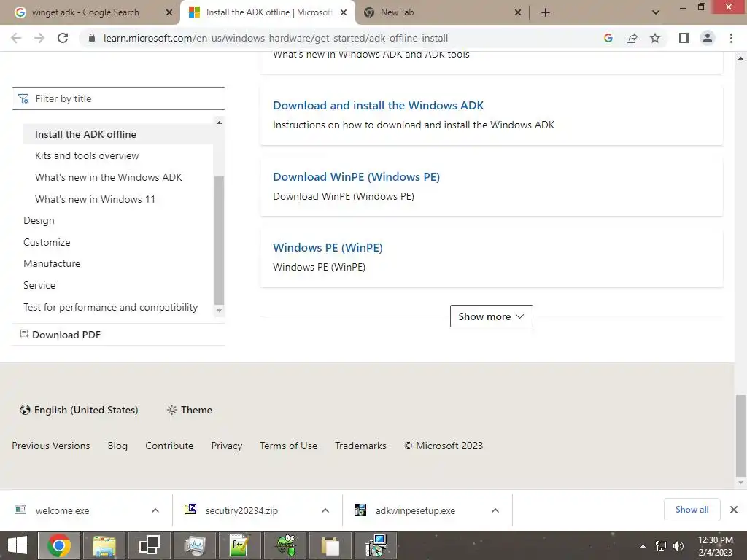Click Show all downloads
Screen dimensions: 747x560
tap(692, 510)
